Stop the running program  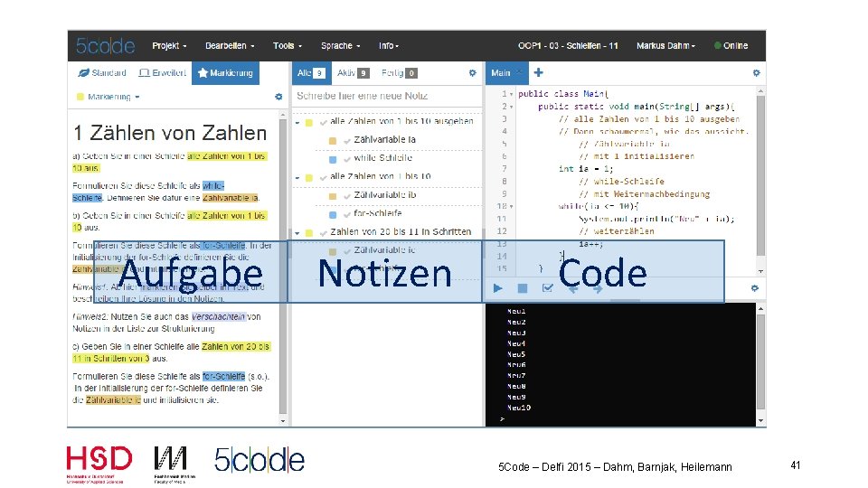(x=522, y=288)
